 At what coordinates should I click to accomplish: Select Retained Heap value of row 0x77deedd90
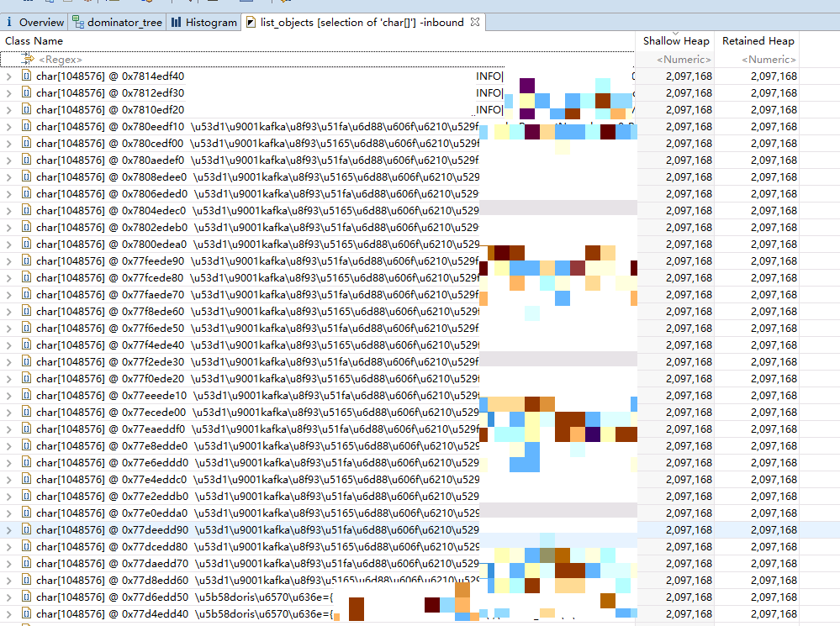coord(774,530)
